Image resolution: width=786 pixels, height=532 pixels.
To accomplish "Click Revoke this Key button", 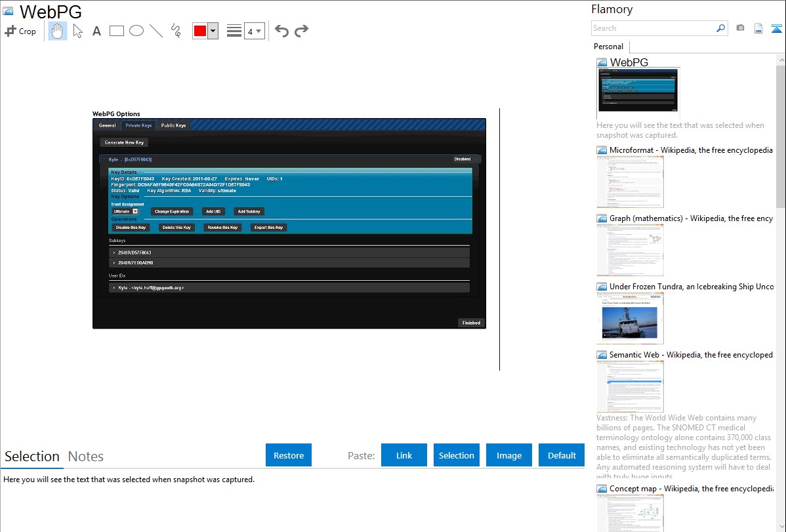I will coord(222,228).
